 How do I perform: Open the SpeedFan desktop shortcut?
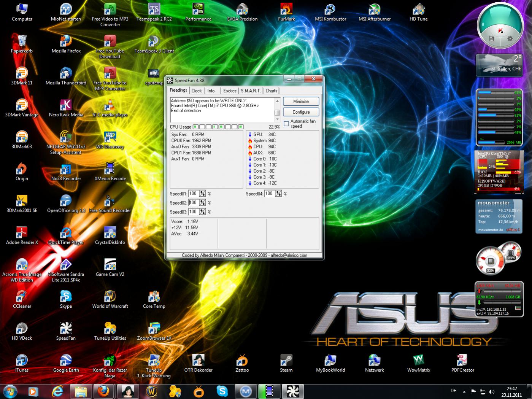(66, 331)
